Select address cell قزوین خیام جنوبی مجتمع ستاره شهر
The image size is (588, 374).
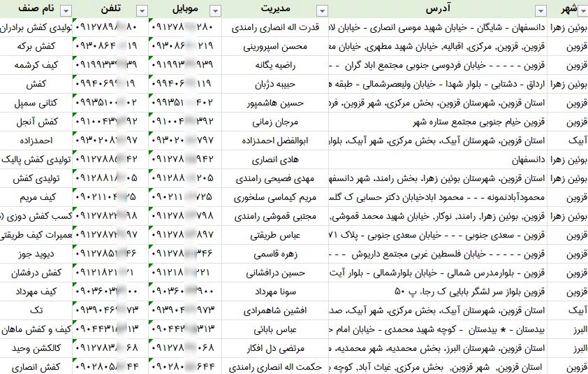(438, 122)
